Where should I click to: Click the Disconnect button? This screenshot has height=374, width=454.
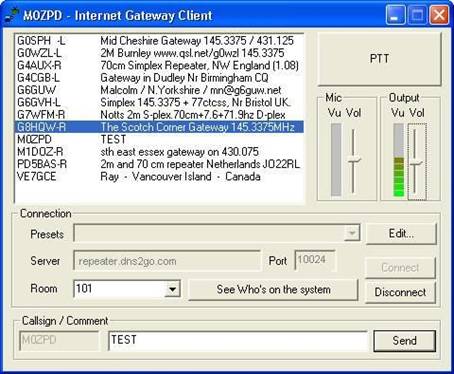pyautogui.click(x=400, y=292)
